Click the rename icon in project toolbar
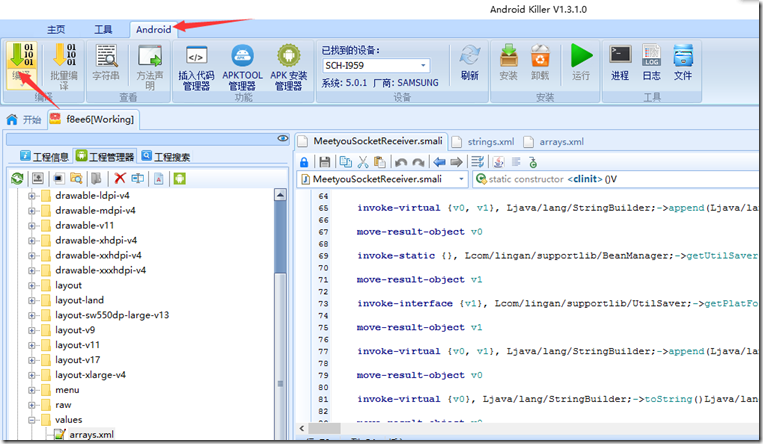763x444 pixels. pos(138,178)
